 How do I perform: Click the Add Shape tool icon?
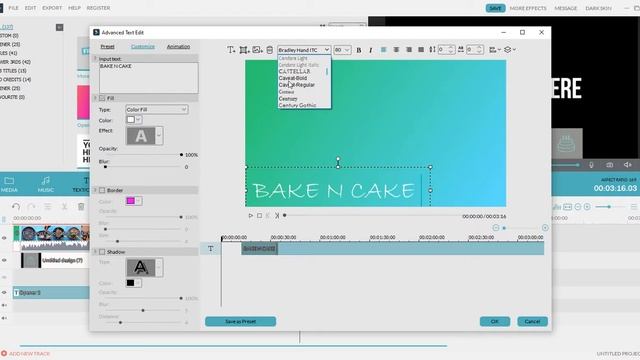pos(244,50)
